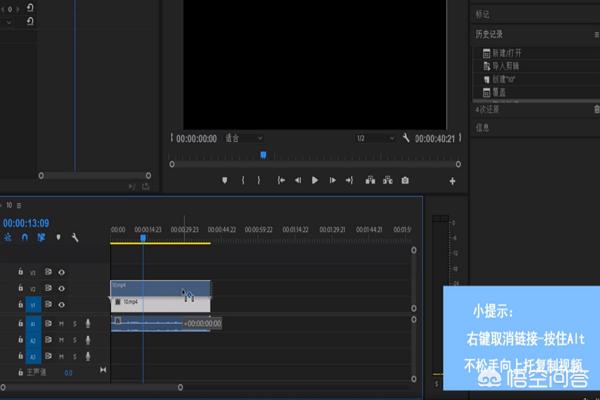Click the Export Frame camera icon
Image resolution: width=600 pixels, height=400 pixels.
[405, 180]
